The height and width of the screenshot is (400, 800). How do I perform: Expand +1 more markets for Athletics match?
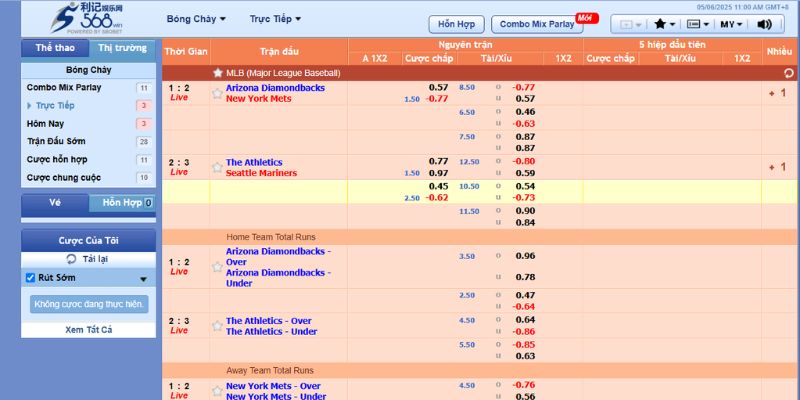777,167
